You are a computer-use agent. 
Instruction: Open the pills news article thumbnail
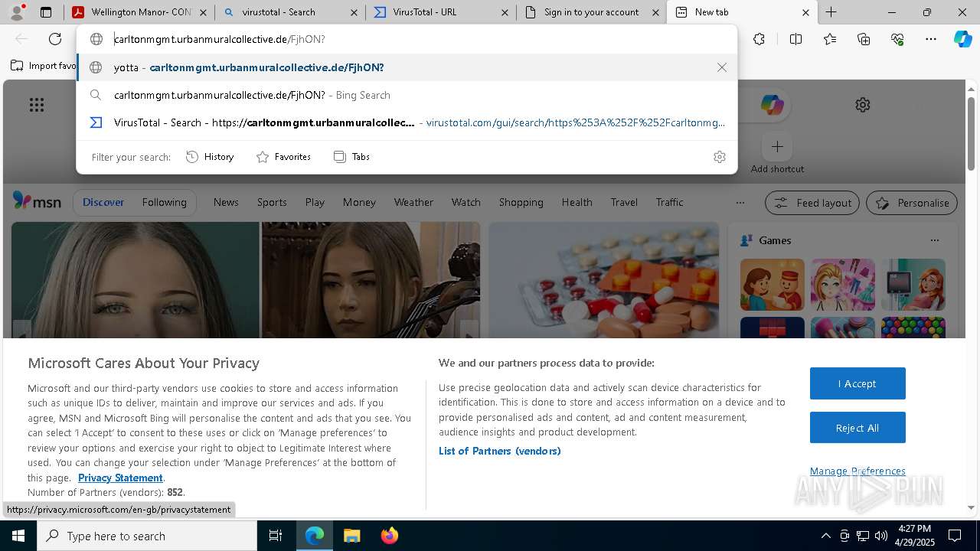603,280
